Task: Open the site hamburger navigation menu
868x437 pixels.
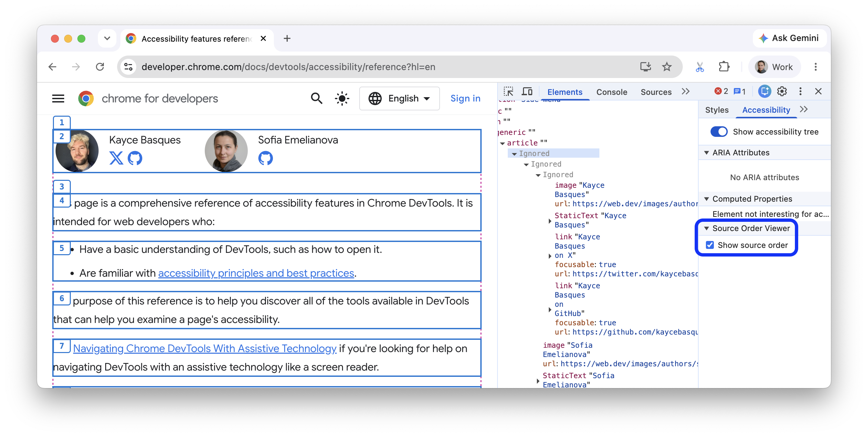Action: 58,98
